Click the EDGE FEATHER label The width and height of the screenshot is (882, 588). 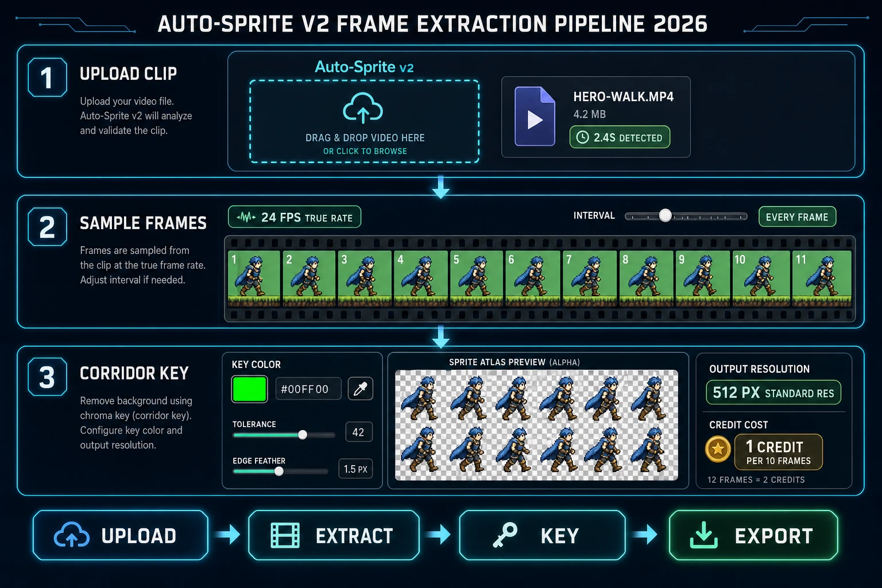pyautogui.click(x=259, y=461)
